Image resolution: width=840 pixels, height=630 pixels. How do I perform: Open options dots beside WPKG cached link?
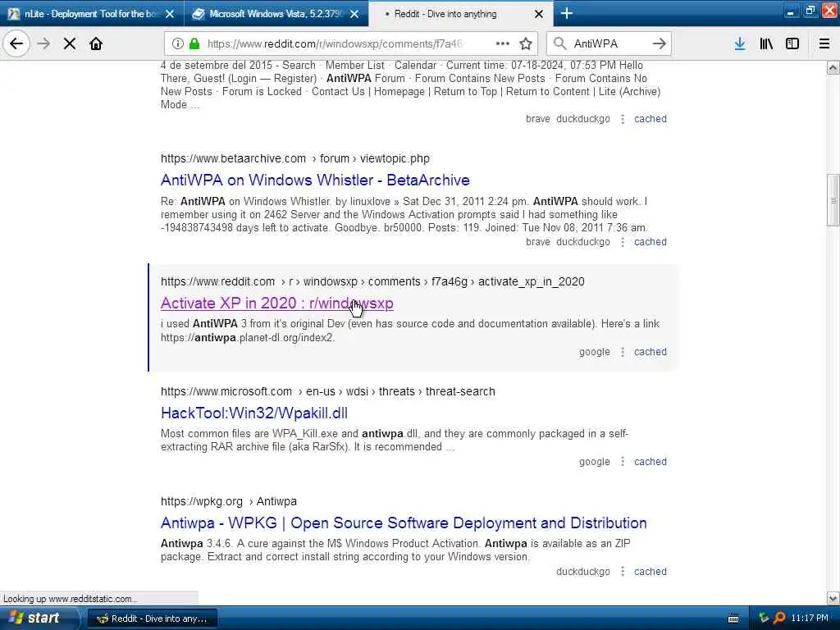[623, 572]
